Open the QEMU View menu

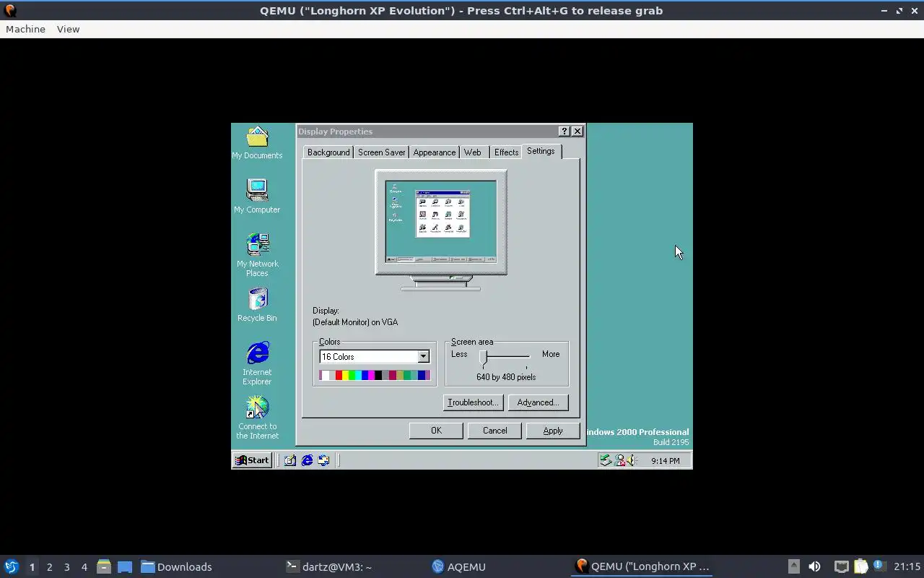tap(68, 29)
